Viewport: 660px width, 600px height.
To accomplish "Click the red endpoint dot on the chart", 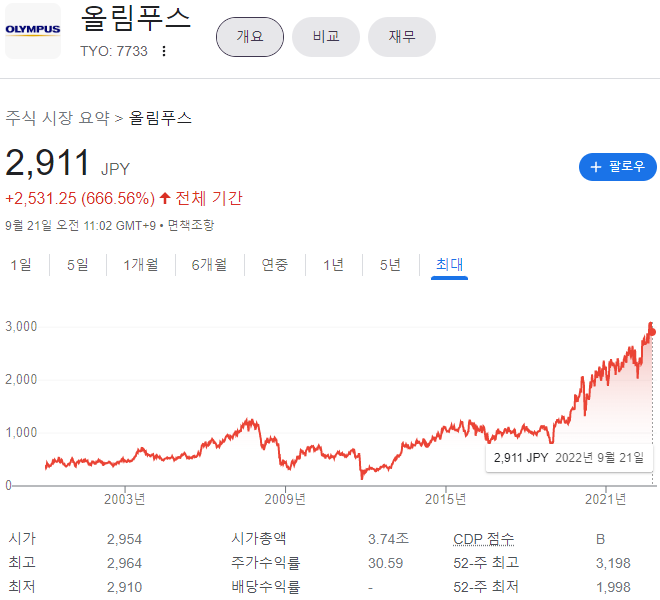I will (x=652, y=332).
